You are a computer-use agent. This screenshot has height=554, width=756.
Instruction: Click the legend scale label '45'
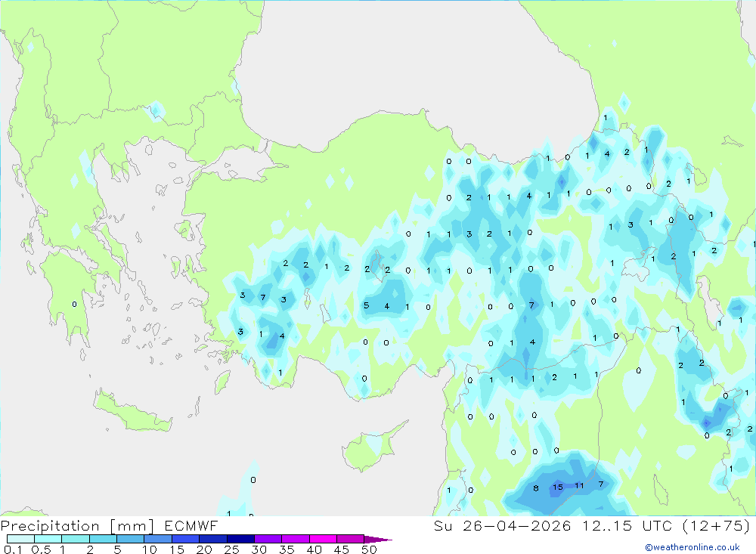point(342,549)
